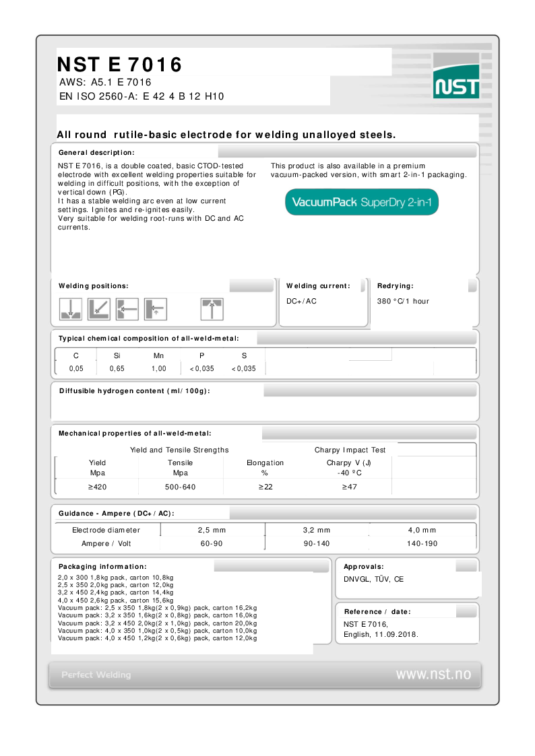Open the www.nst.no website link
Image resolution: width=535 pixels, height=756 pixels.
pyautogui.click(x=433, y=674)
